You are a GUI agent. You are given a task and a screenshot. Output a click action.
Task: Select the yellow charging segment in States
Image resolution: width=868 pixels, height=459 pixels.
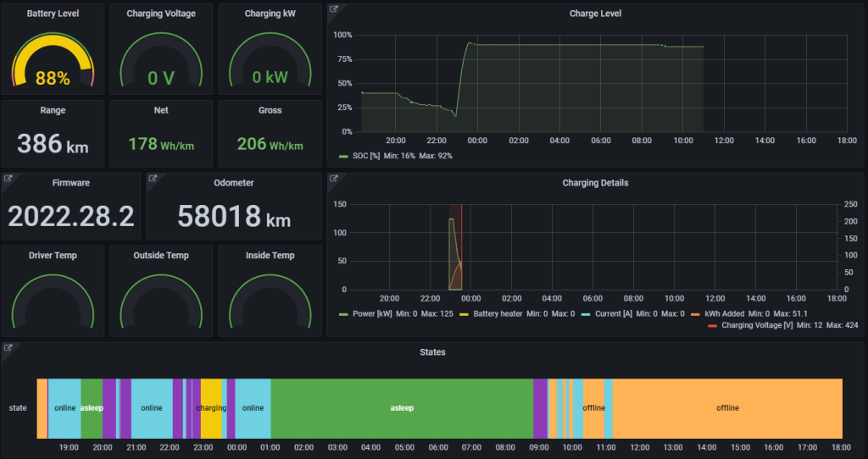click(x=211, y=408)
